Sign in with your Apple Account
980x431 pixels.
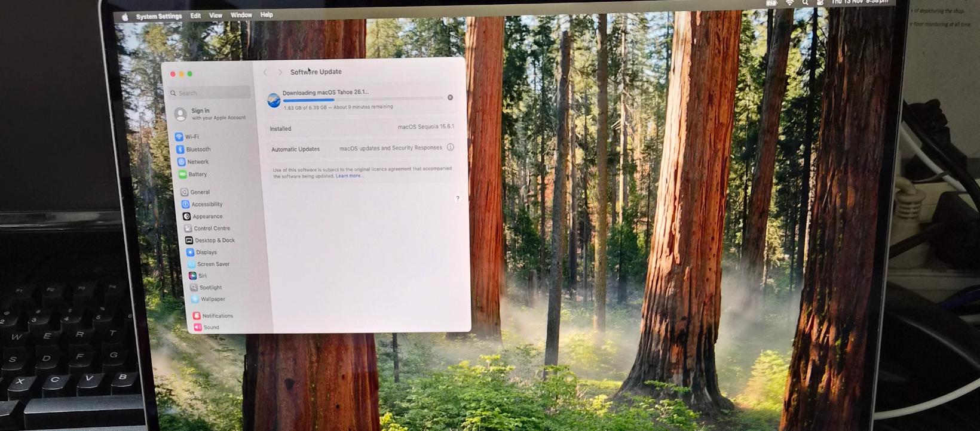coord(210,113)
